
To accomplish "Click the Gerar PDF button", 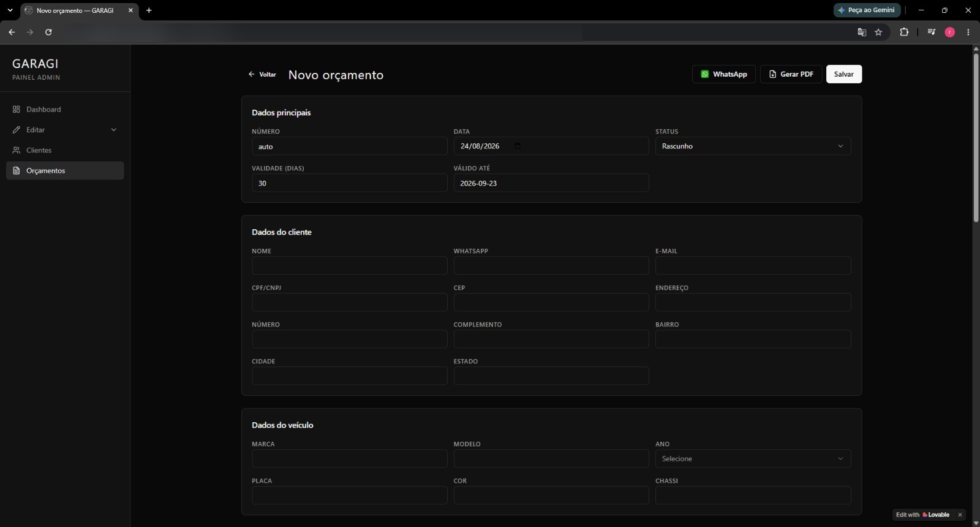I will (x=791, y=74).
